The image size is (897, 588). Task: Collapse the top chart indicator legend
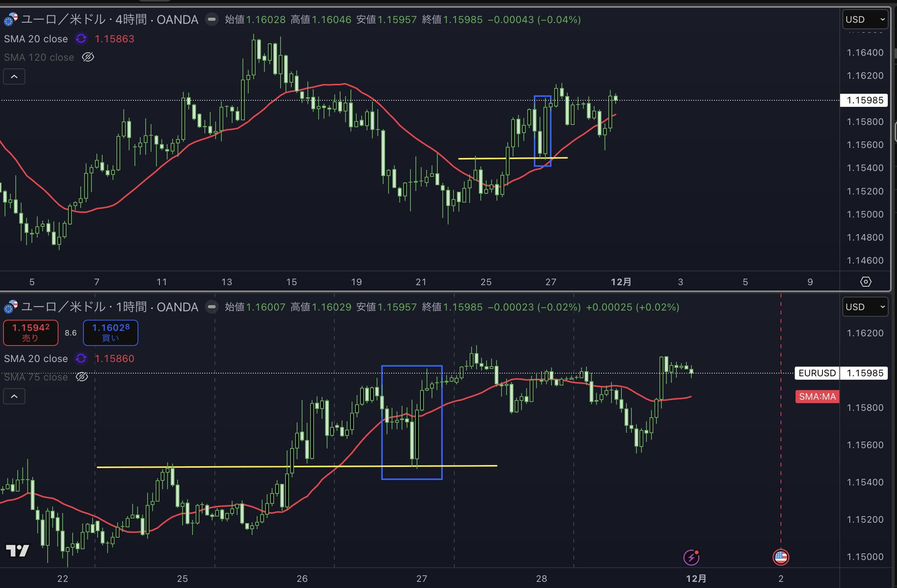click(x=14, y=76)
